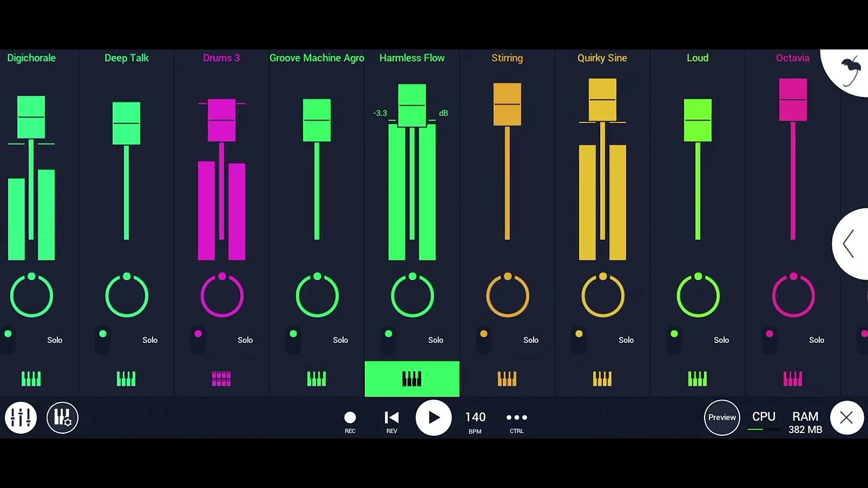
Task: Click the FL Studio fruit logo
Action: point(850,70)
